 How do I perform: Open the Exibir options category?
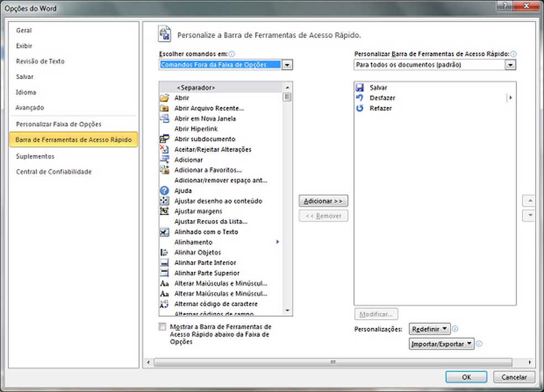coord(24,46)
